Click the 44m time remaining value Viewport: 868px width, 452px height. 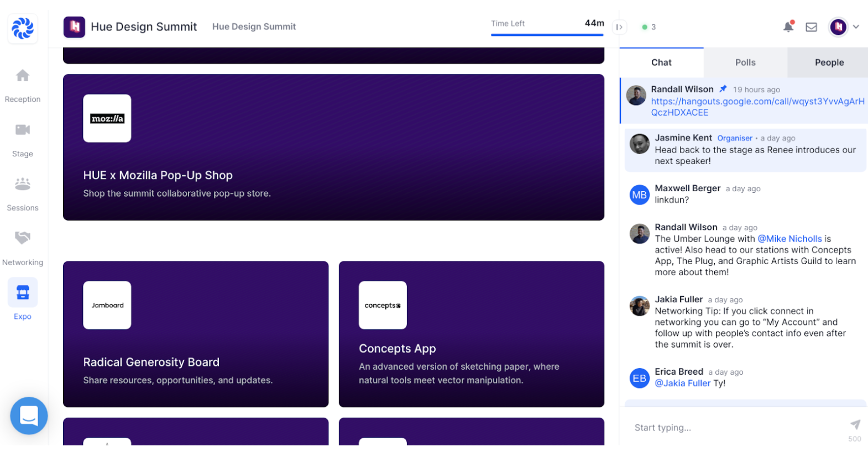tap(594, 23)
